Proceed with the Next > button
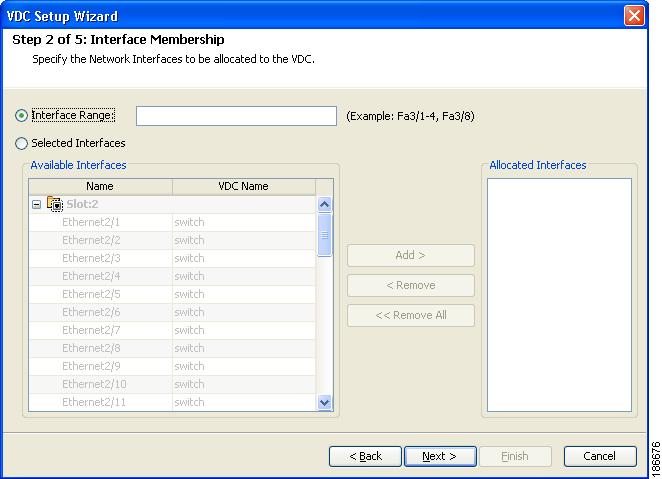The height and width of the screenshot is (479, 662). 440,456
